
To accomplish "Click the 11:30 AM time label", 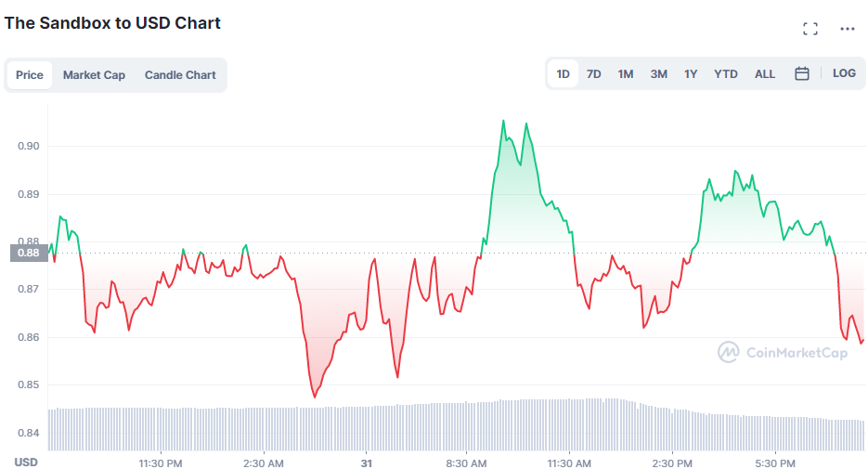I will coord(569,462).
